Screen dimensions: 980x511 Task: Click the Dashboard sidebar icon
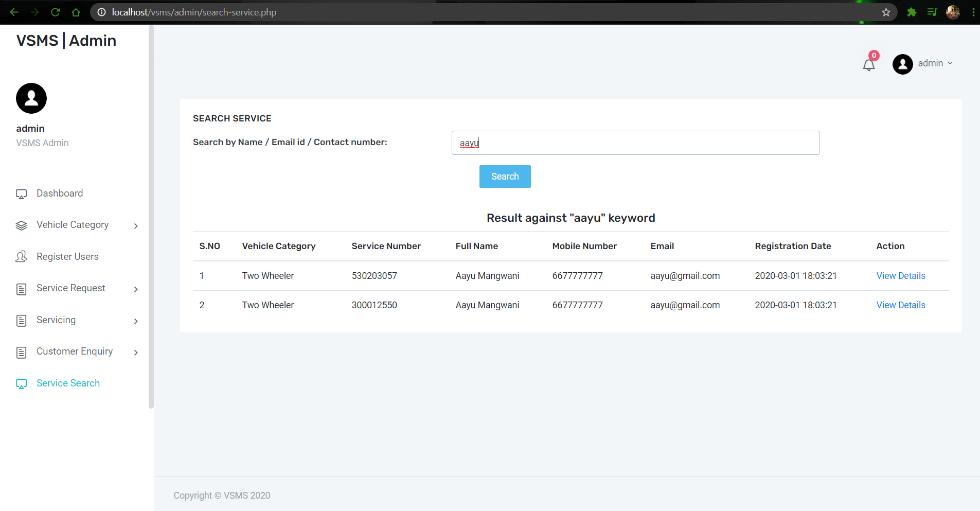point(21,194)
